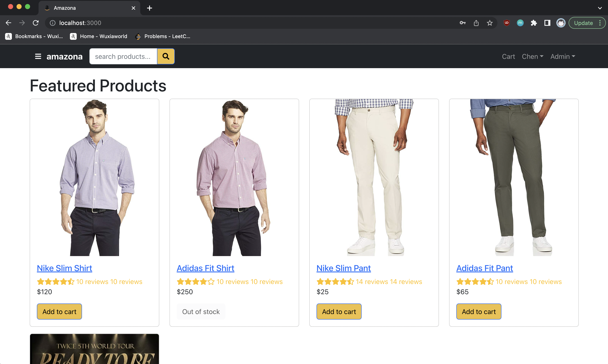
Task: Open the Nike Slim Shirt product page
Action: tap(64, 268)
